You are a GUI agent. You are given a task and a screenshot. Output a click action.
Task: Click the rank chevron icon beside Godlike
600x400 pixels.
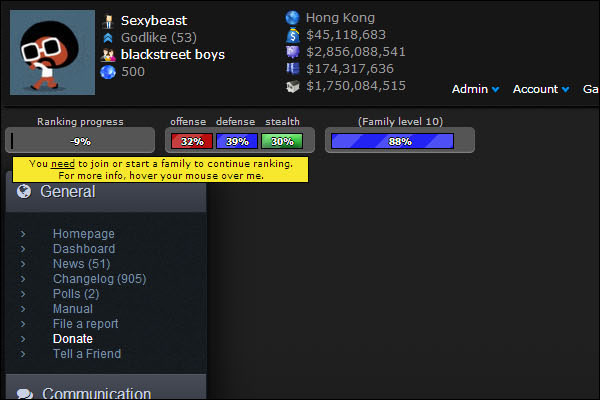[x=108, y=38]
